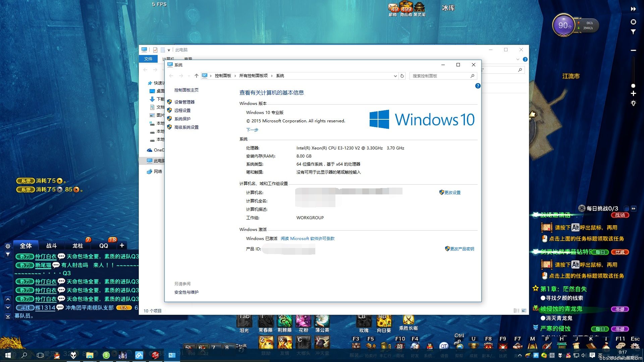This screenshot has width=644, height=362.
Task: Focus the 搜索控制面板 search field
Action: tap(443, 76)
